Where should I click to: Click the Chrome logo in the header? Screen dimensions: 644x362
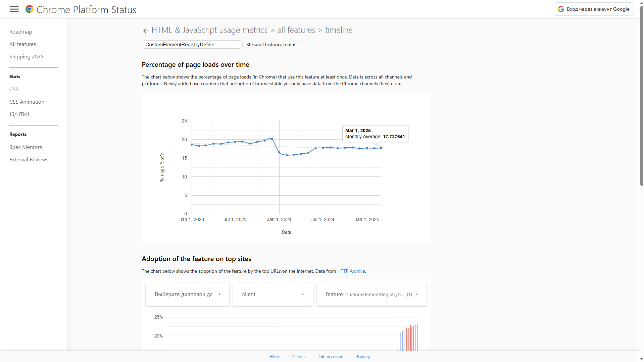pyautogui.click(x=30, y=9)
